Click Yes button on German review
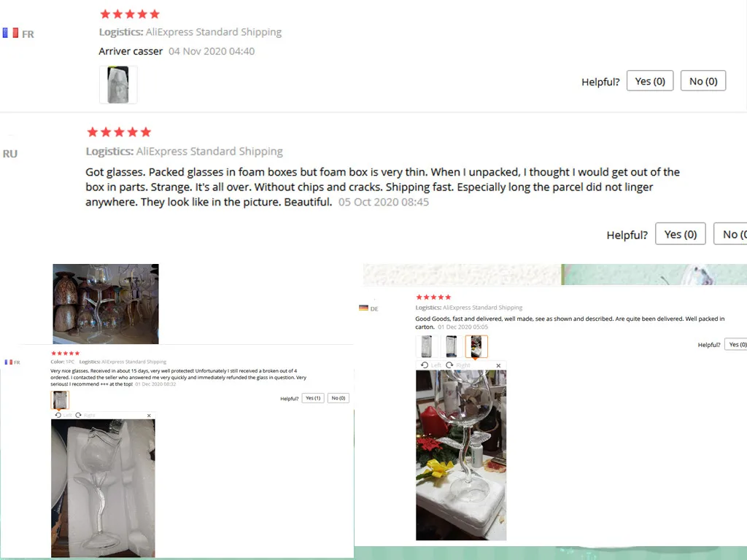The width and height of the screenshot is (747, 560). [735, 344]
